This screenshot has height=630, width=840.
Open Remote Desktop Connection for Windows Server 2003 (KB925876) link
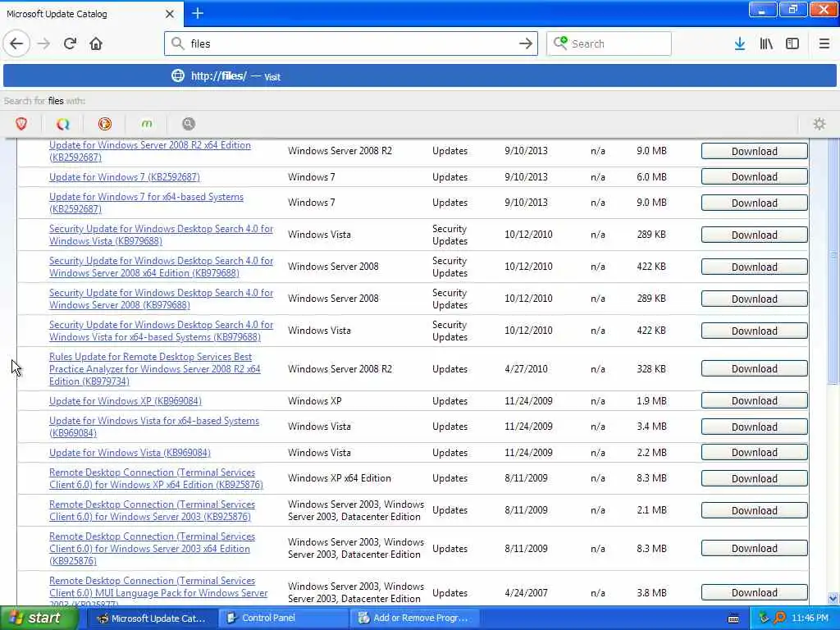152,510
